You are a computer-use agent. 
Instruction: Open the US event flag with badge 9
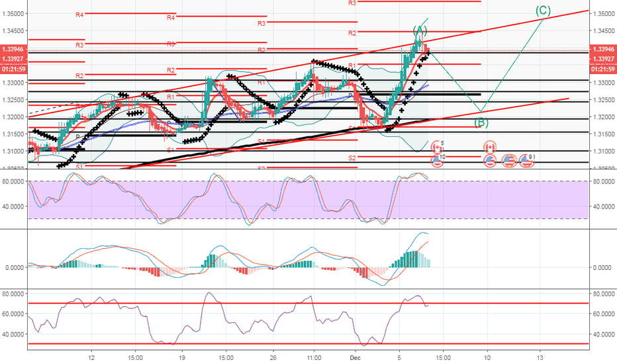tap(526, 161)
